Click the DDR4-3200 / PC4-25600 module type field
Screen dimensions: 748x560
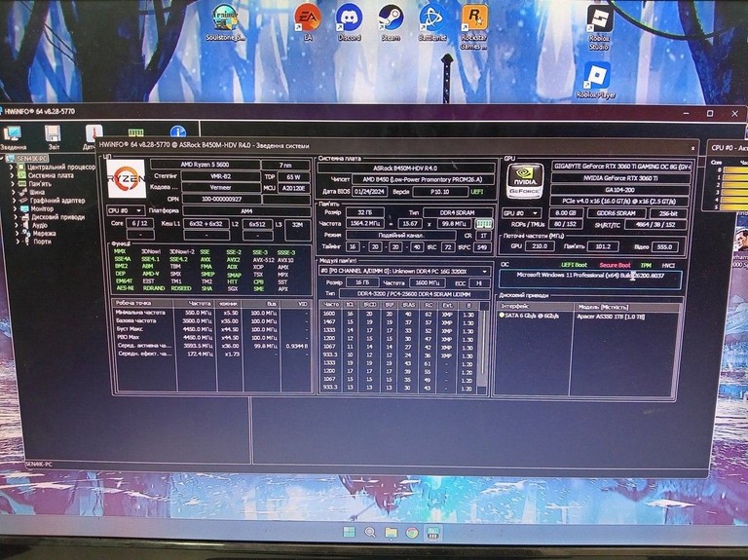point(414,294)
